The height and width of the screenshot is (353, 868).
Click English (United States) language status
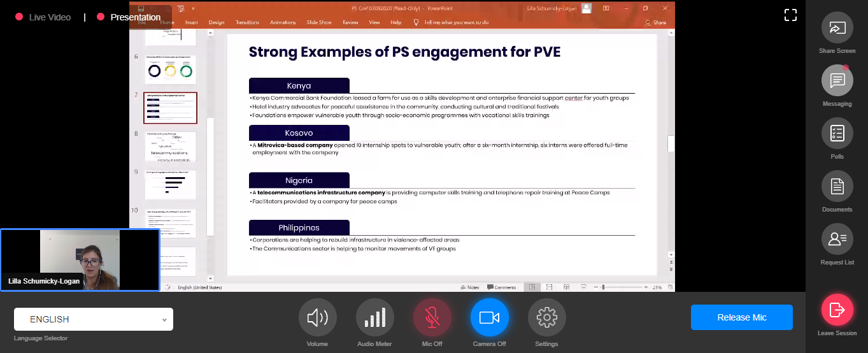point(200,287)
